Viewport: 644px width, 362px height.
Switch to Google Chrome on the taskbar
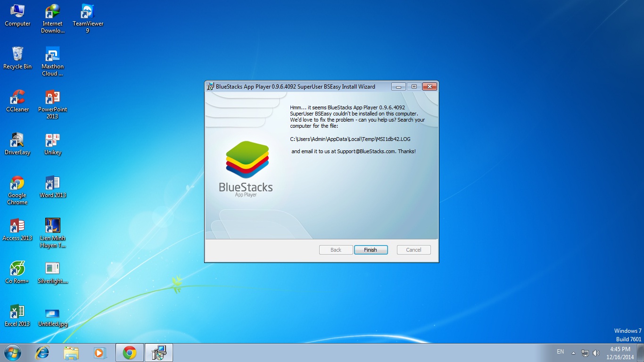(130, 353)
